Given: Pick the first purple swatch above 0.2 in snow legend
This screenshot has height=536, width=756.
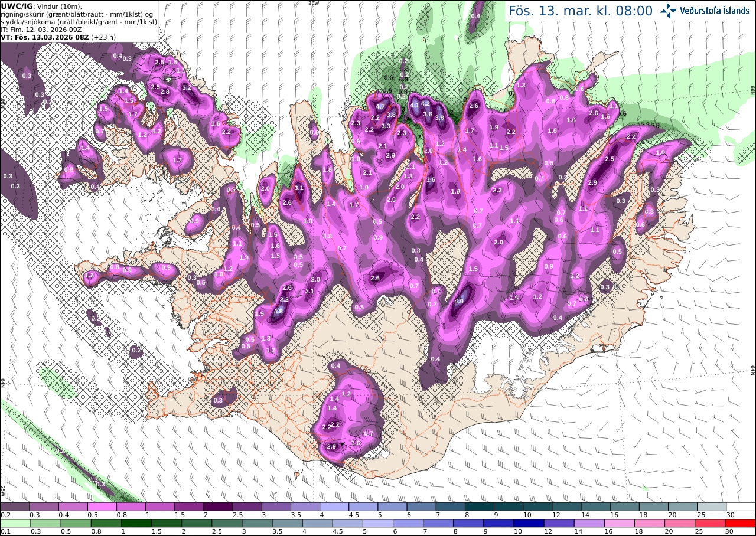Looking at the screenshot, I should (x=15, y=506).
